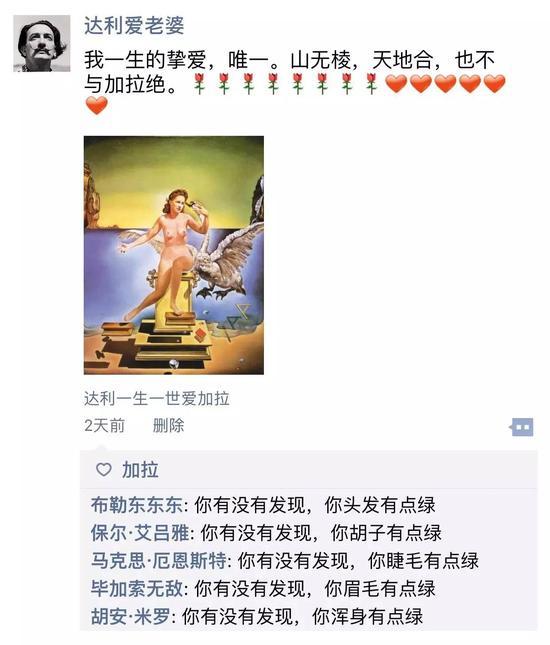Delete the post via 删除
Image resolution: width=550 pixels, height=645 pixels.
pyautogui.click(x=168, y=425)
